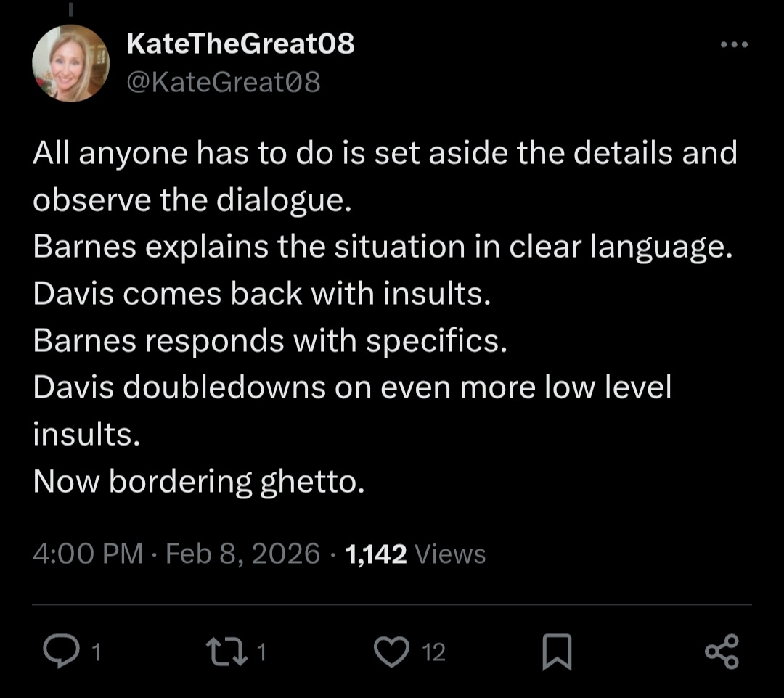Click the 4:00 PM timestamp
Screen dimensions: 784x698
[x=88, y=554]
